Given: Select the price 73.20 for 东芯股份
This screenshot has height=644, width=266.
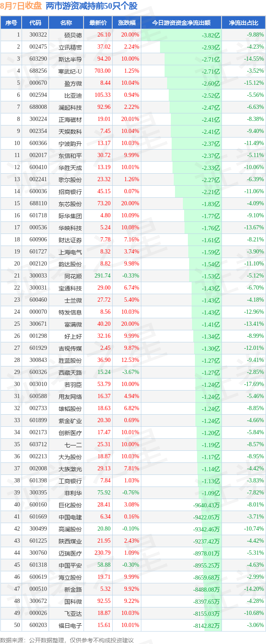Looking at the screenshot, I should pyautogui.click(x=104, y=204).
